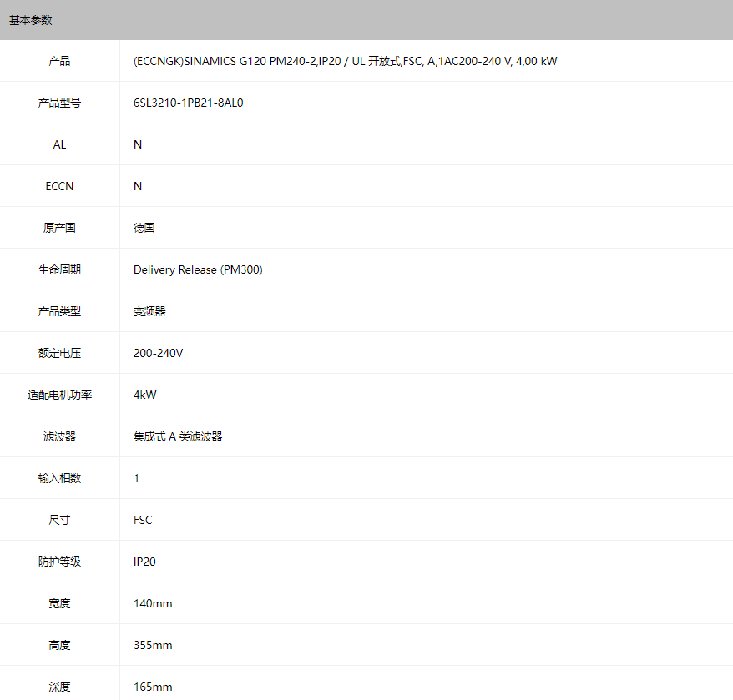
Task: Click the 高度 label
Action: click(59, 645)
